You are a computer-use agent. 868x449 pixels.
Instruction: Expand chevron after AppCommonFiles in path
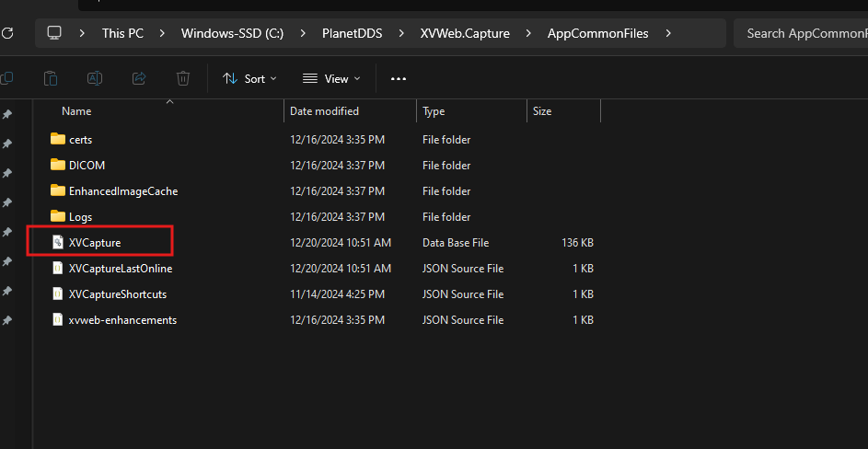[668, 33]
